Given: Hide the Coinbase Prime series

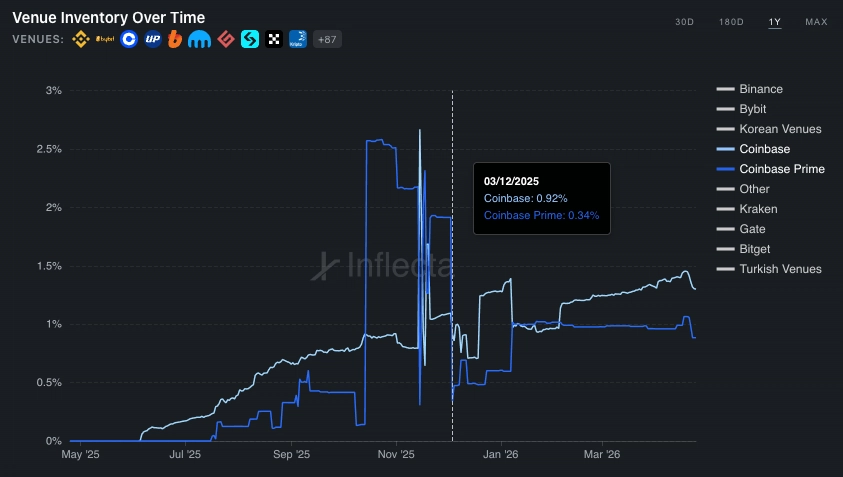Looking at the screenshot, I should tap(782, 169).
